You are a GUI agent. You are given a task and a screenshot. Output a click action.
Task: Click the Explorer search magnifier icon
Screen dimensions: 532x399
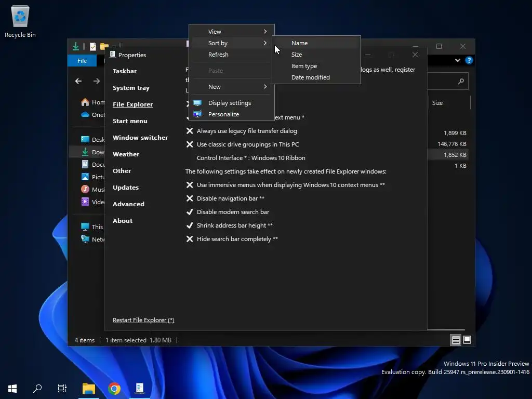[x=461, y=82]
